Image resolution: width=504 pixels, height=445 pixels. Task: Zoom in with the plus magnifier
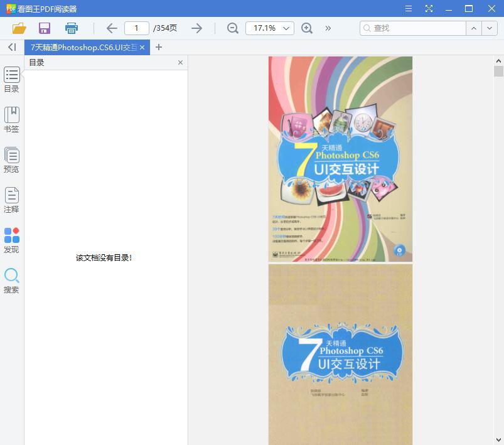(307, 28)
